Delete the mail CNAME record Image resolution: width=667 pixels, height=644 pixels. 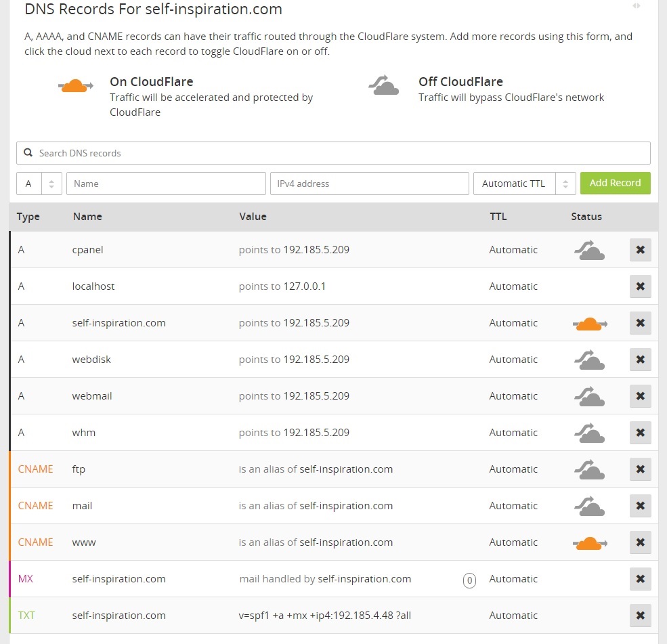(640, 506)
